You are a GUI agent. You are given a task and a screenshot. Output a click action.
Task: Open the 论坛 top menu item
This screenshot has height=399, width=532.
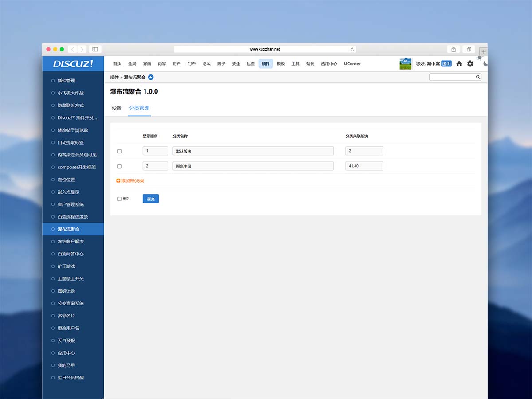coord(206,64)
